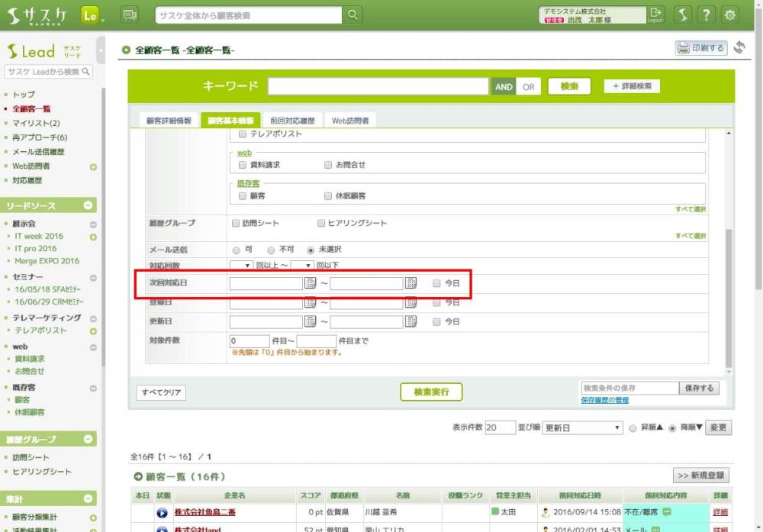Switch to the 前回対応履歴 tab
This screenshot has height=532, width=763.
[x=291, y=121]
